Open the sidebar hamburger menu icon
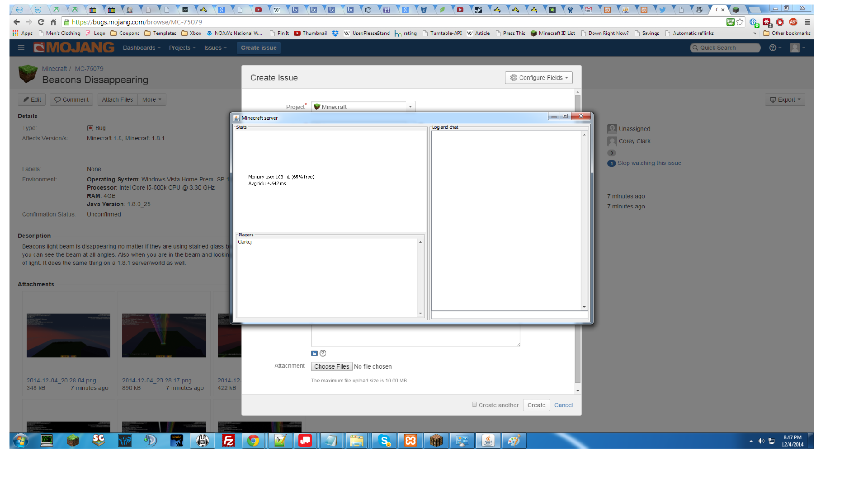This screenshot has width=868, height=488. pos(21,48)
